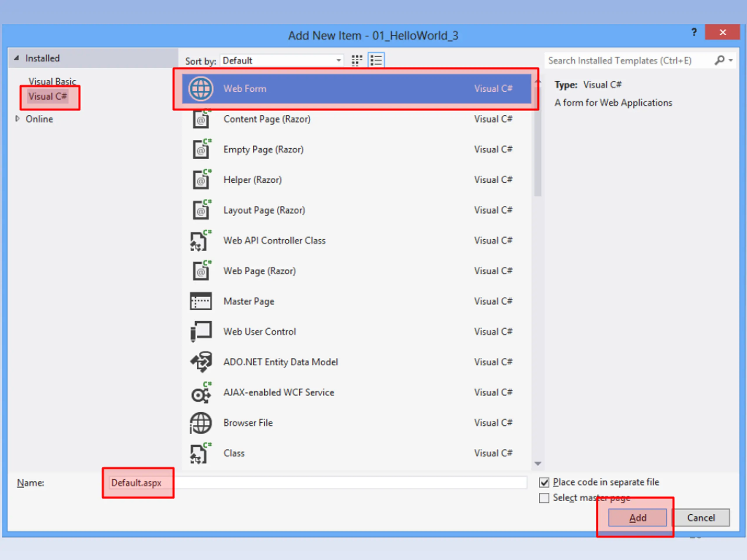This screenshot has height=560, width=747.
Task: Click the Name input field
Action: pos(317,483)
